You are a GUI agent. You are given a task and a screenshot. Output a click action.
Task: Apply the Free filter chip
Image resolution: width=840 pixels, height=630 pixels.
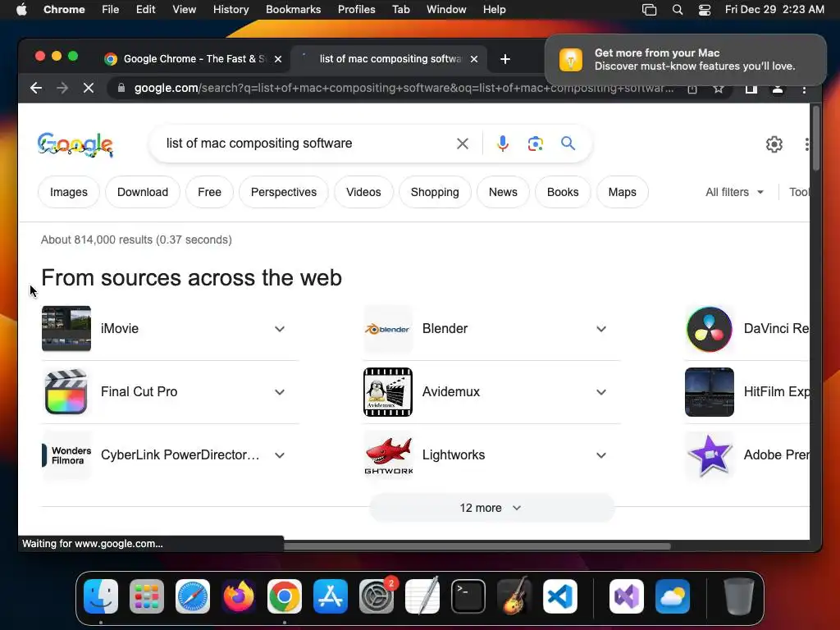pos(209,192)
